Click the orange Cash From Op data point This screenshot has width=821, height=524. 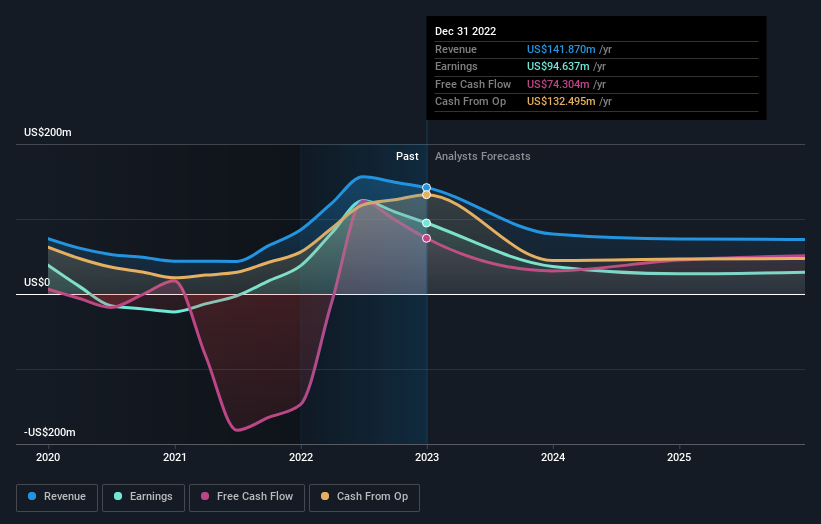point(427,195)
